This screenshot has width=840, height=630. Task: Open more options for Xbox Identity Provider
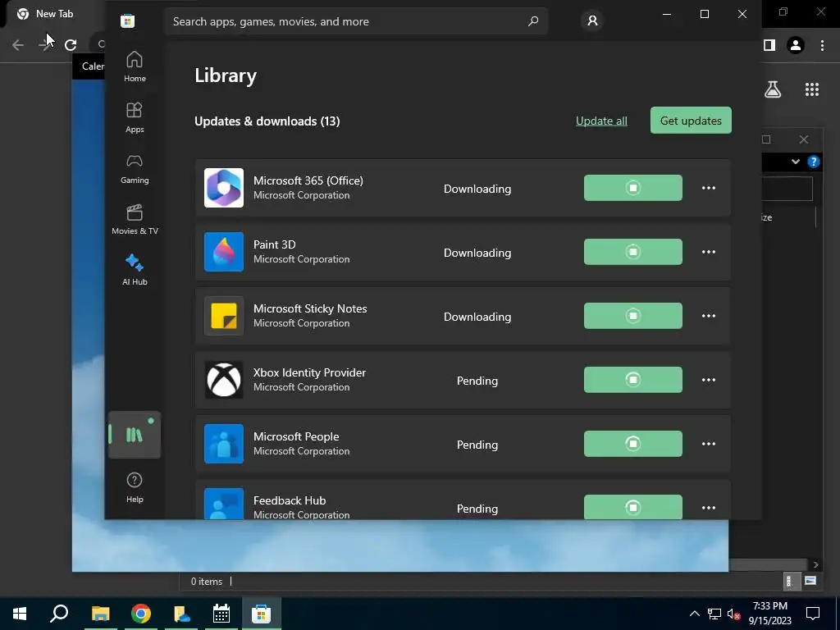pyautogui.click(x=708, y=380)
